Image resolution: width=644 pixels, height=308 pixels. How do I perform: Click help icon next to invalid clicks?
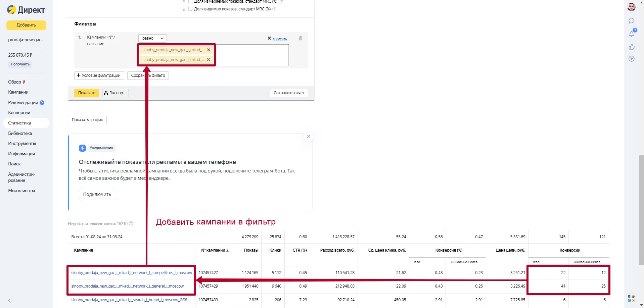[x=131, y=224]
